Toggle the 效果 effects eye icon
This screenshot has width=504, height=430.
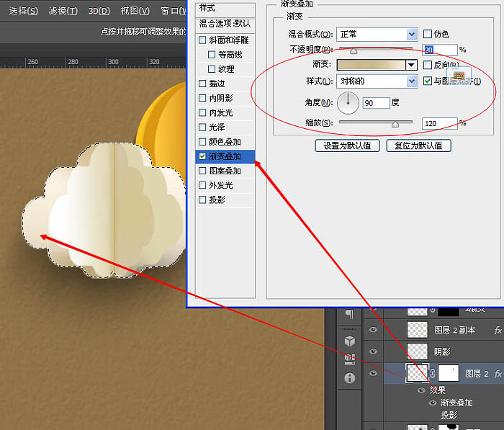tap(421, 390)
